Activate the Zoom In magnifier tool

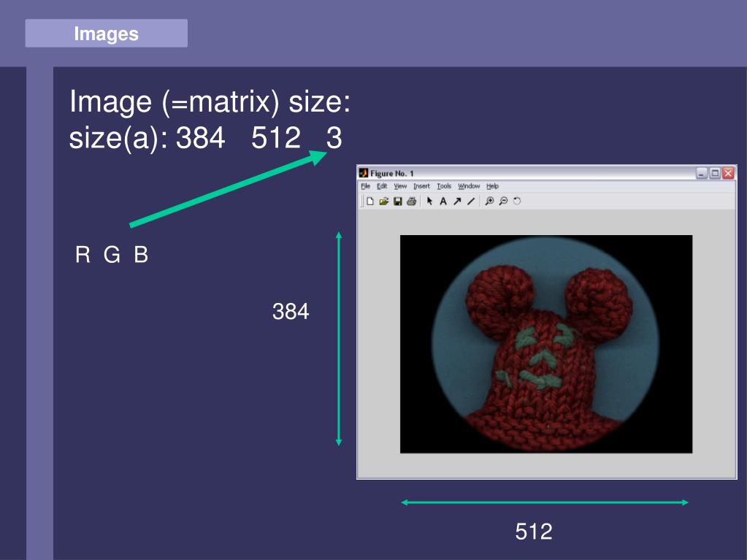pos(489,202)
